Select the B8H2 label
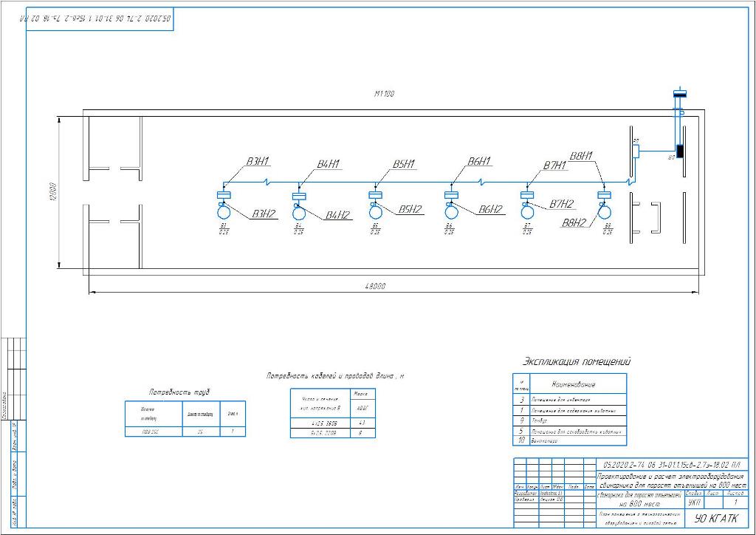 click(x=574, y=223)
